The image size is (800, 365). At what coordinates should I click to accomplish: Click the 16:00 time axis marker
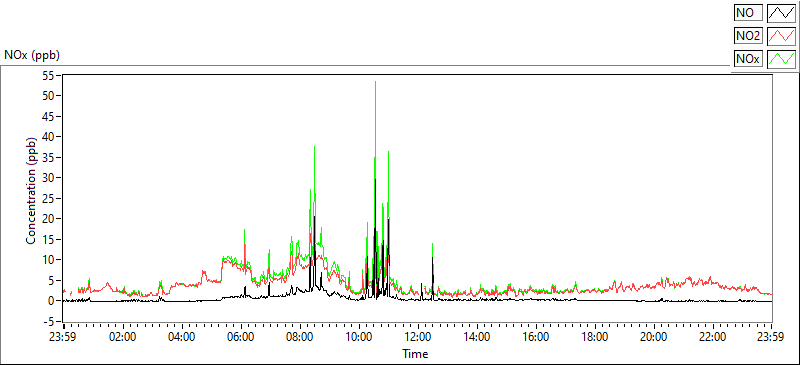[536, 337]
